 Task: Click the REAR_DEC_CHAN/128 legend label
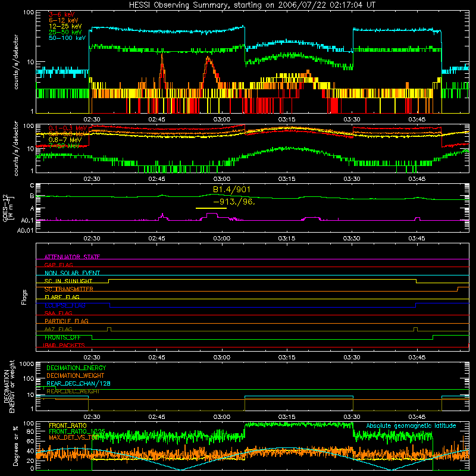click(x=79, y=383)
